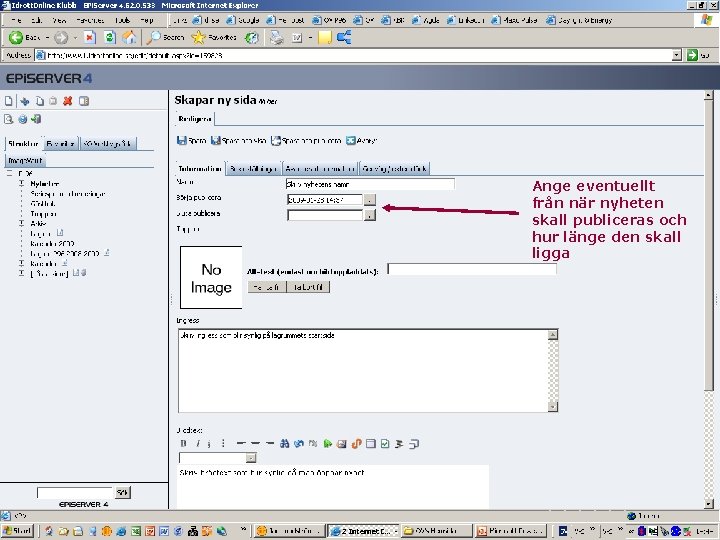The width and height of the screenshot is (720, 540).
Task: Click the Bold B editor icon
Action: pyautogui.click(x=184, y=444)
